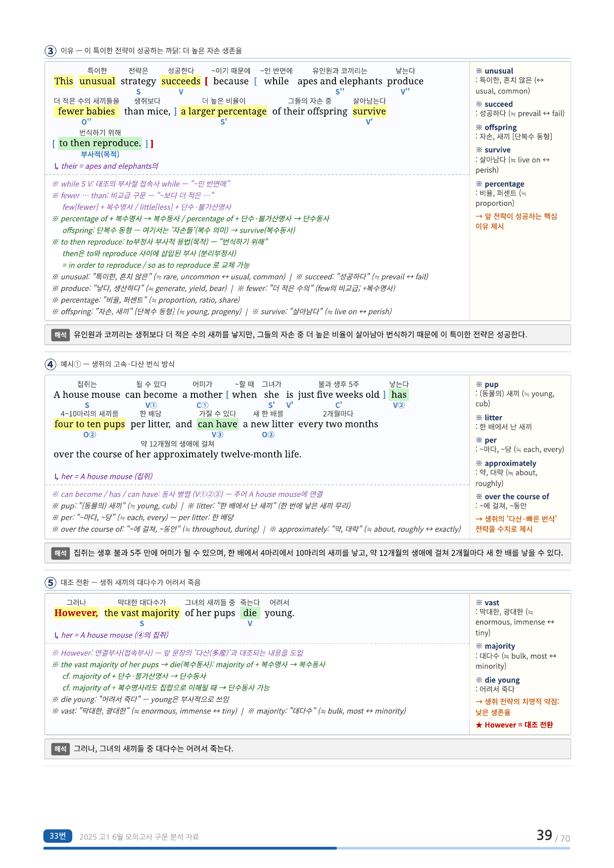The image size is (614, 868).
Task: Click the large page number '39'
Action: point(544,835)
